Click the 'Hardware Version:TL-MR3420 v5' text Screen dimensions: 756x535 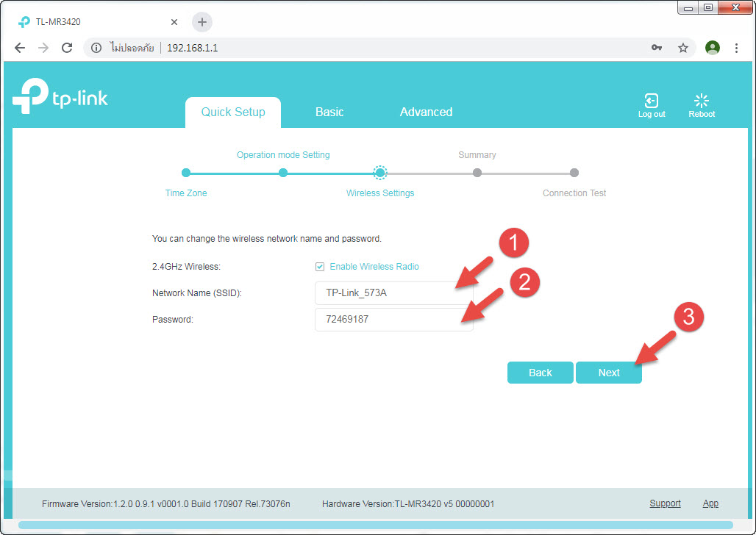[x=408, y=503]
